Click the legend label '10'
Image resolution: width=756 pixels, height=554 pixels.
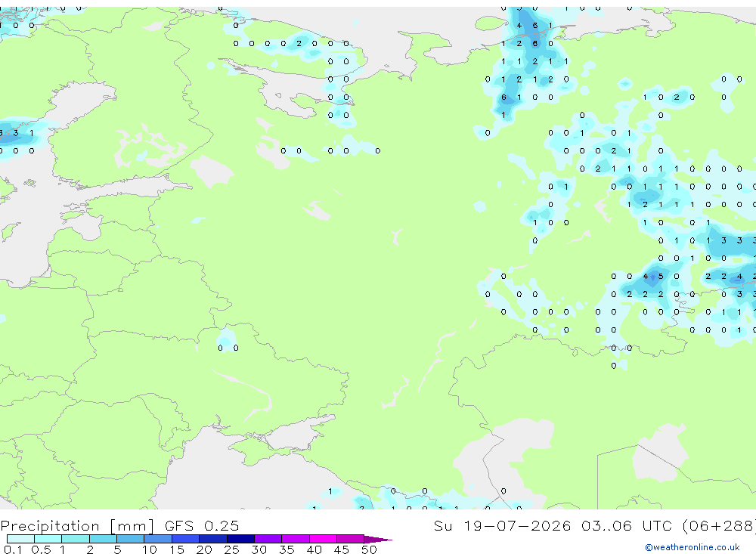149,549
